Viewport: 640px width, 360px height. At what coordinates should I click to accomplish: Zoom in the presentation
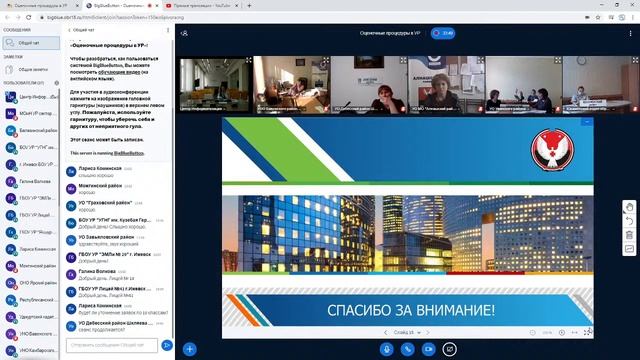[x=562, y=333]
